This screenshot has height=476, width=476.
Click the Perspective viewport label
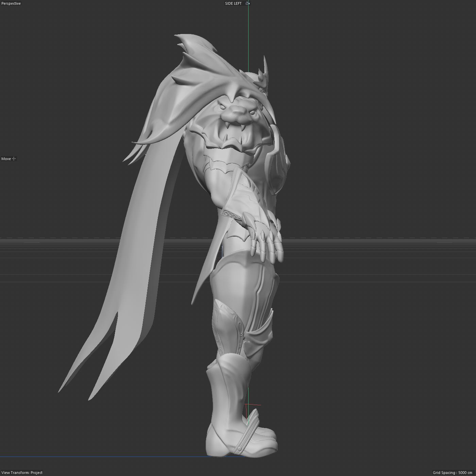point(11,3)
